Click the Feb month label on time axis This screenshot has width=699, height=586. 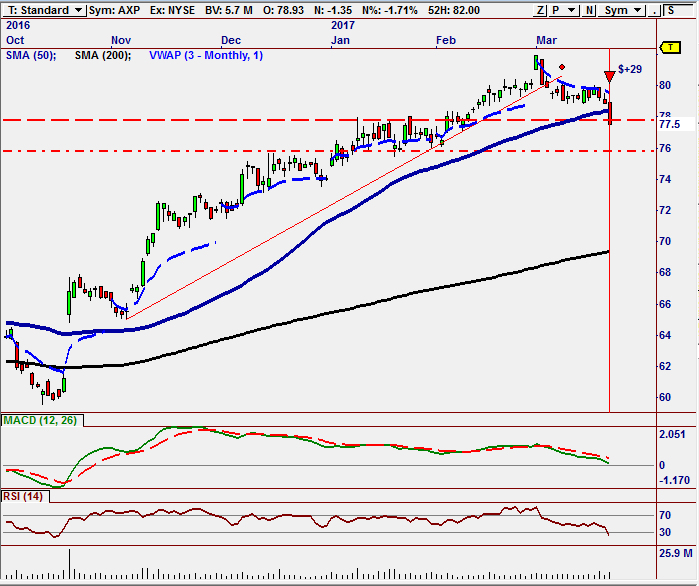pyautogui.click(x=446, y=41)
